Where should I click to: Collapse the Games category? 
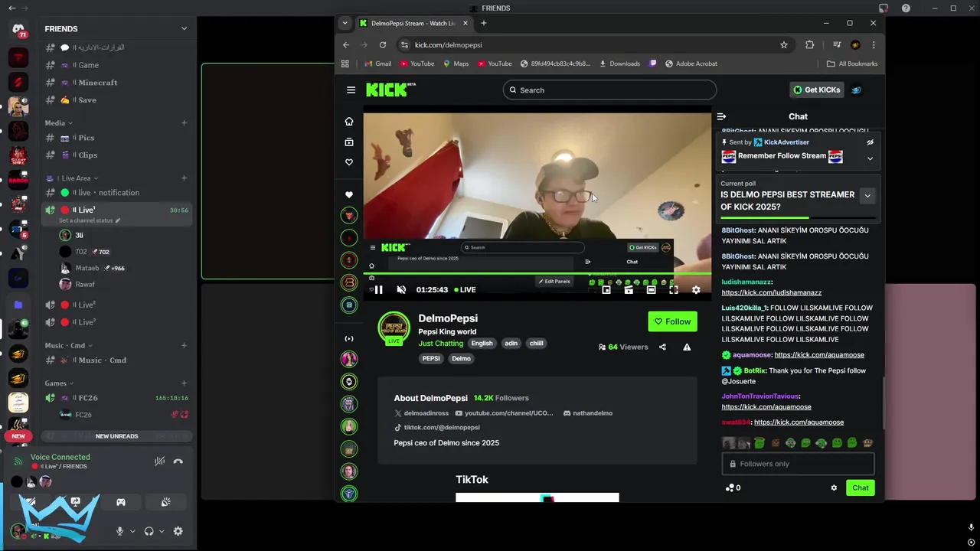click(59, 383)
